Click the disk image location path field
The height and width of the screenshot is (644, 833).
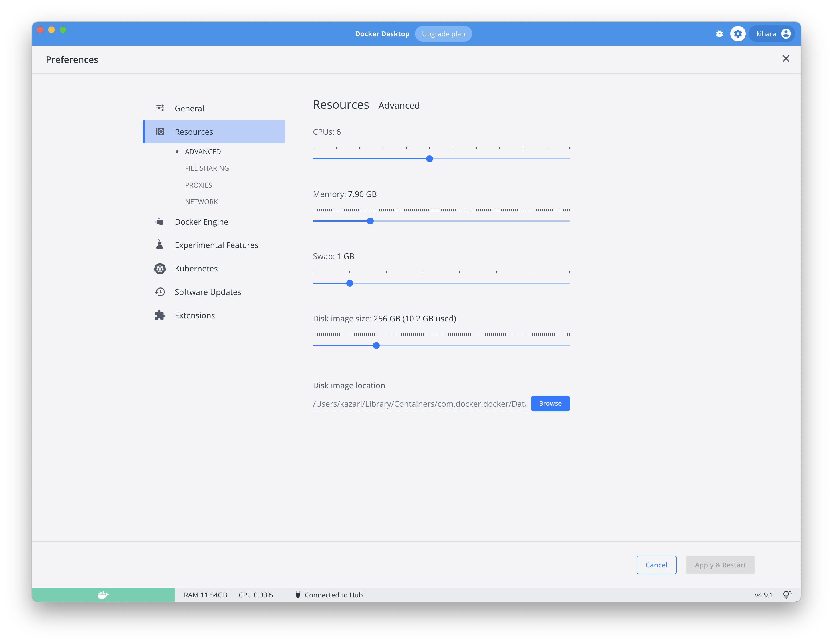click(419, 404)
